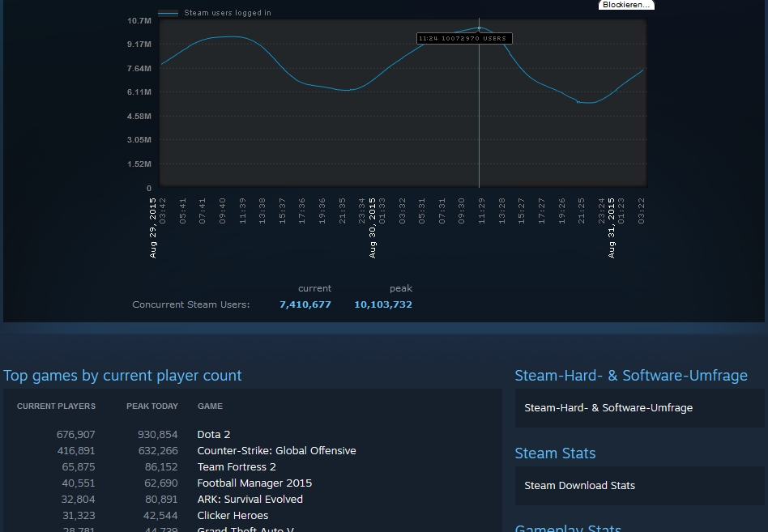Open Counter-Strike: Global Offensive stats
This screenshot has height=532, width=768.
click(x=276, y=451)
